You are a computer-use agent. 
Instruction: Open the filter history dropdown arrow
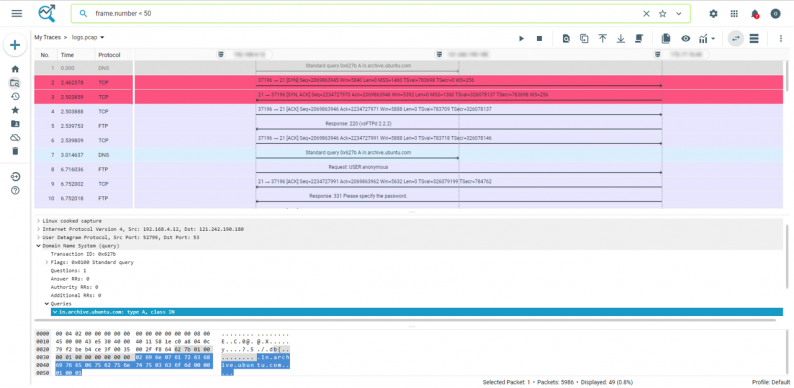pos(679,14)
